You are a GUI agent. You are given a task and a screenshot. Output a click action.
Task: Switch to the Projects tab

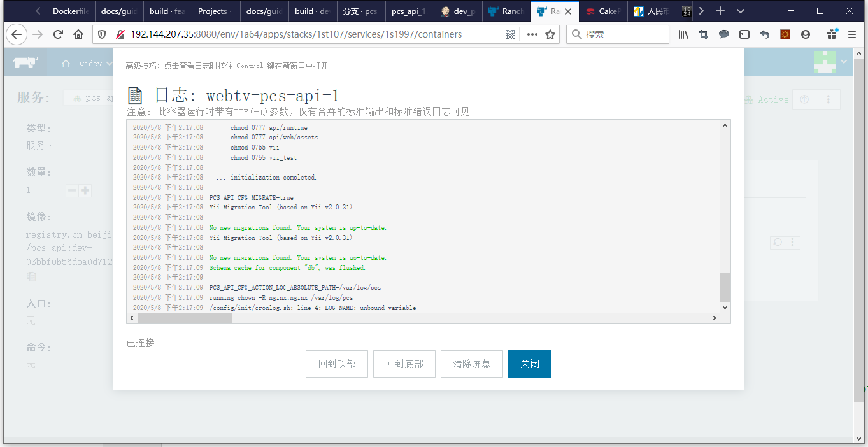pyautogui.click(x=216, y=11)
